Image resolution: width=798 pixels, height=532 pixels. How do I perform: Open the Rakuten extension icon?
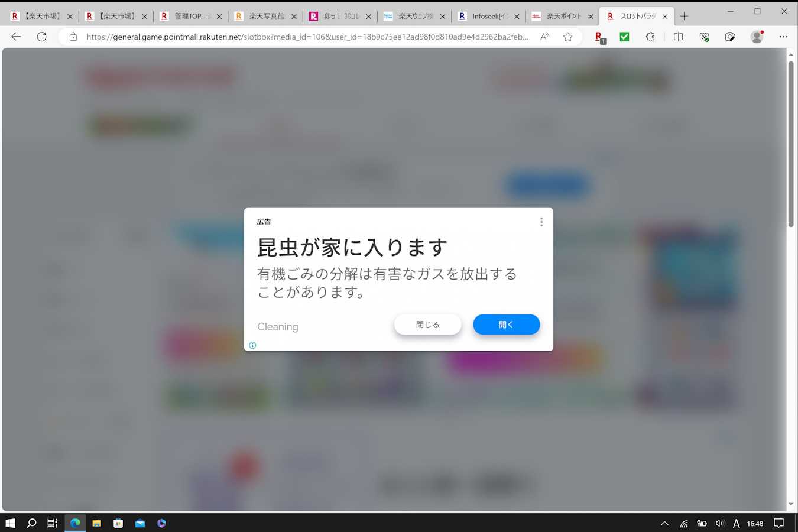(600, 37)
